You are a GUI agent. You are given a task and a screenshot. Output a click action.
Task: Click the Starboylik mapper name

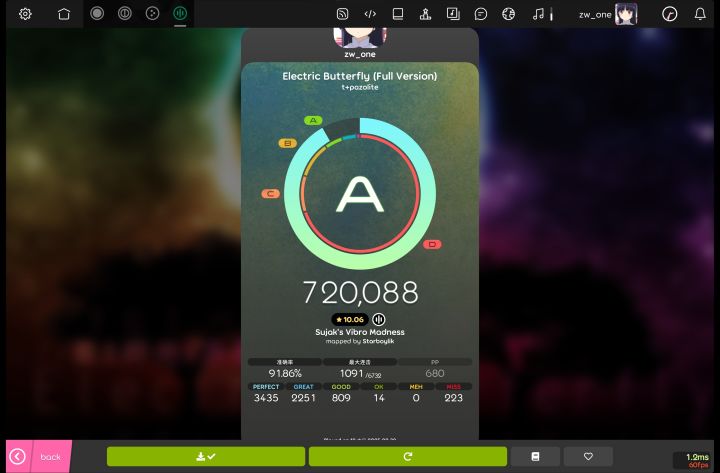[378, 341]
